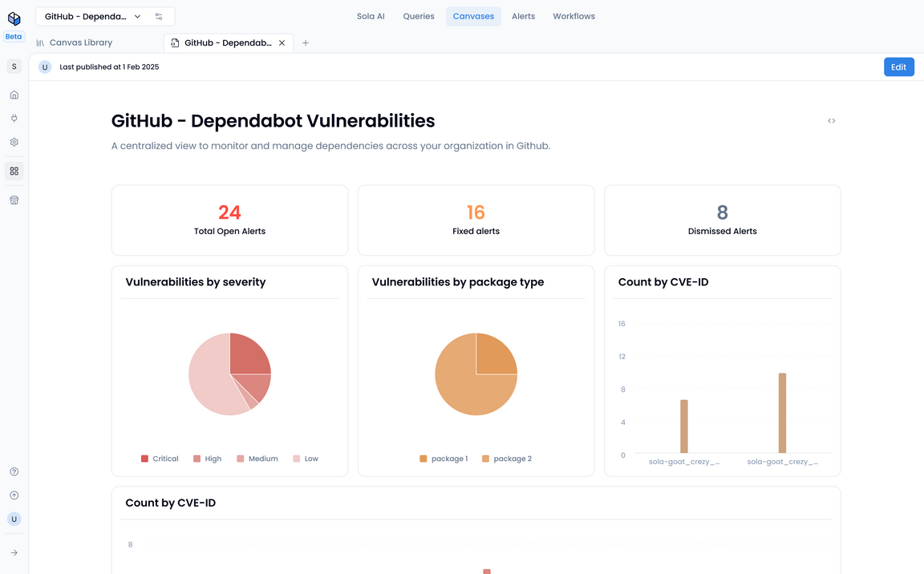Click the 'Vulnerabilities by package type' title
This screenshot has width=924, height=574.
(458, 282)
